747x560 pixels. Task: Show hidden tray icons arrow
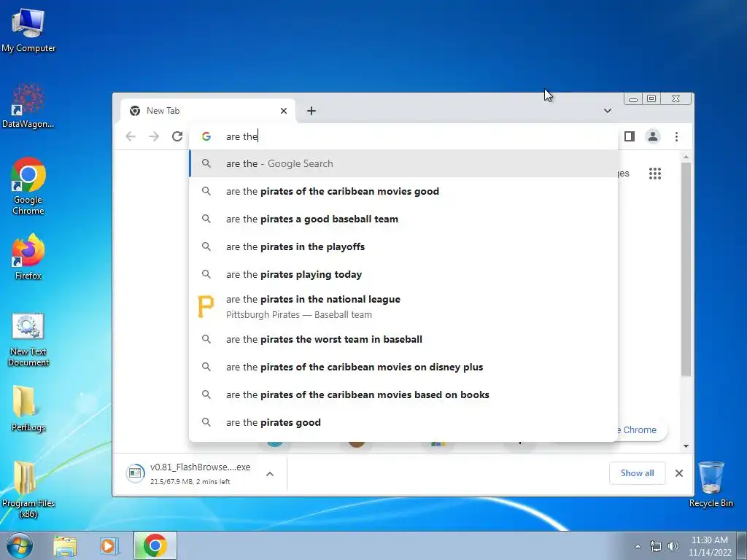(x=638, y=546)
